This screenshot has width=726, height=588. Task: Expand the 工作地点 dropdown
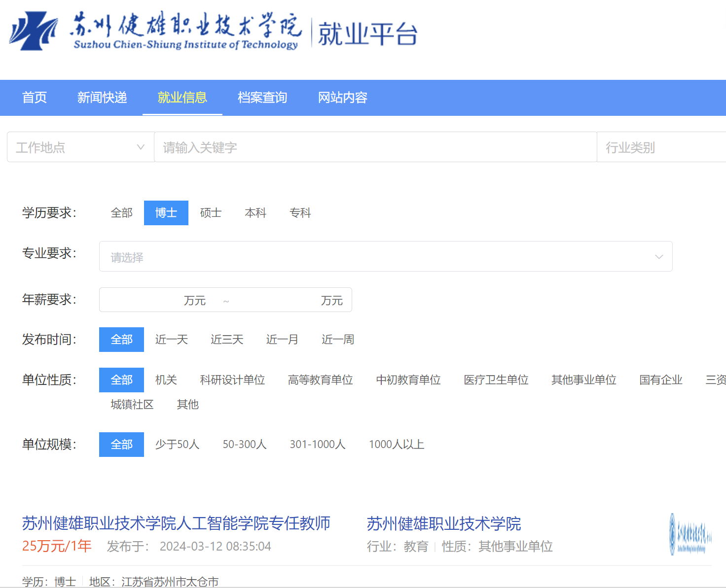[x=80, y=147]
